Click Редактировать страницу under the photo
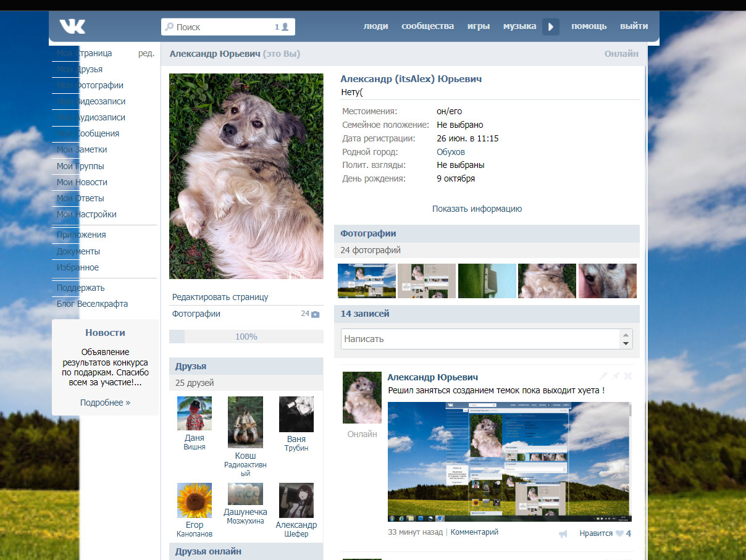This screenshot has height=560, width=746. (220, 297)
